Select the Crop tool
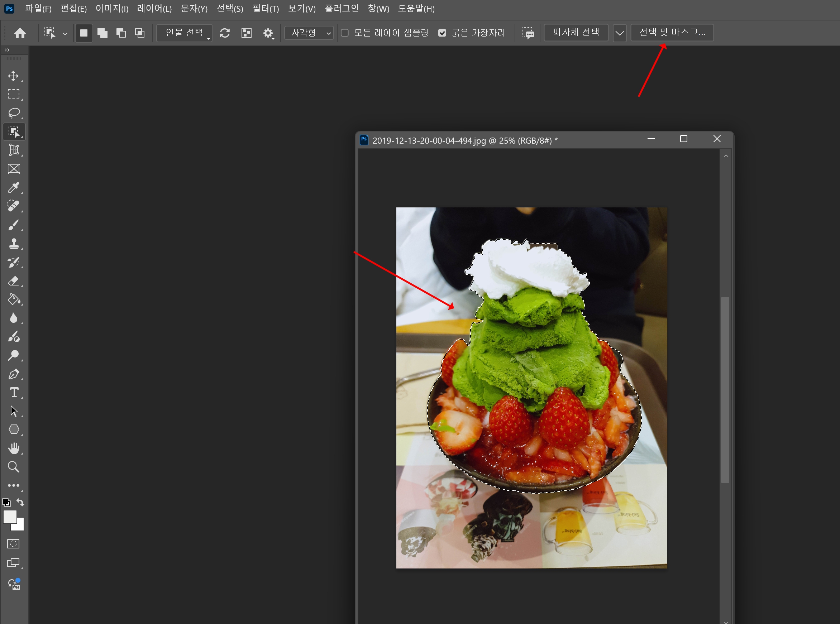Screen dimensions: 840x624 14,150
